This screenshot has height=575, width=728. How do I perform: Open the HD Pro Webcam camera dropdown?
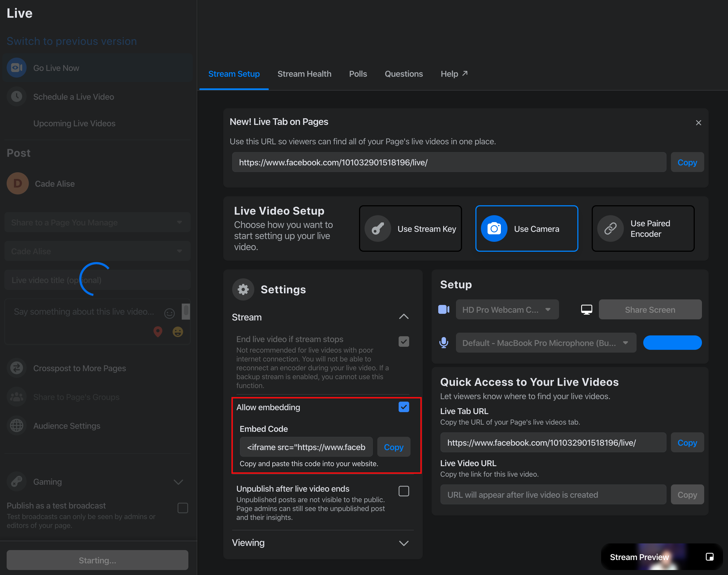click(507, 309)
